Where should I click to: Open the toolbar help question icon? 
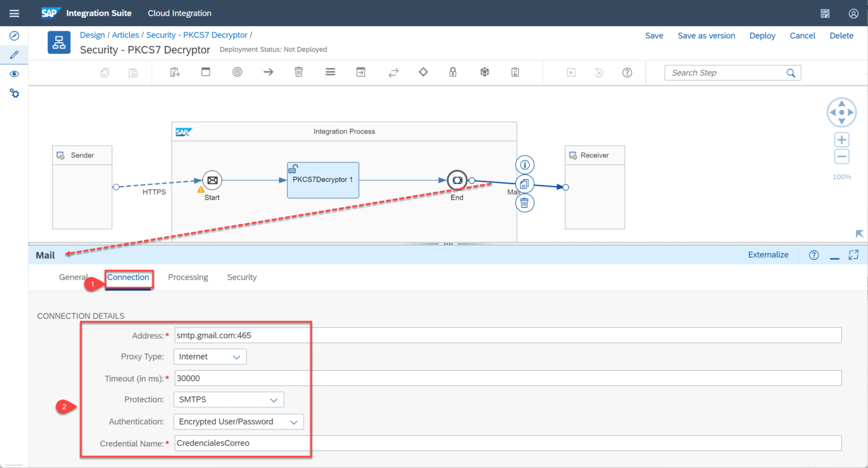tap(627, 73)
